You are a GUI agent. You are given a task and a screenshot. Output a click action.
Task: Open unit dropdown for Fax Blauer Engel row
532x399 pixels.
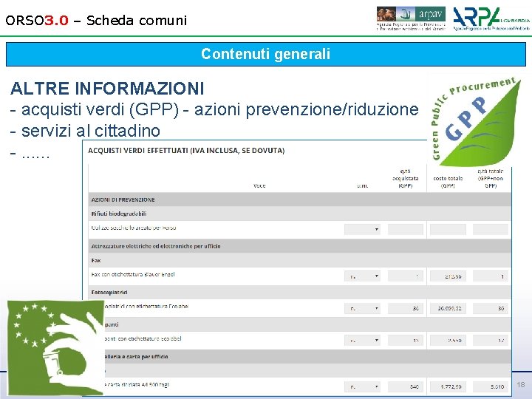pos(362,276)
